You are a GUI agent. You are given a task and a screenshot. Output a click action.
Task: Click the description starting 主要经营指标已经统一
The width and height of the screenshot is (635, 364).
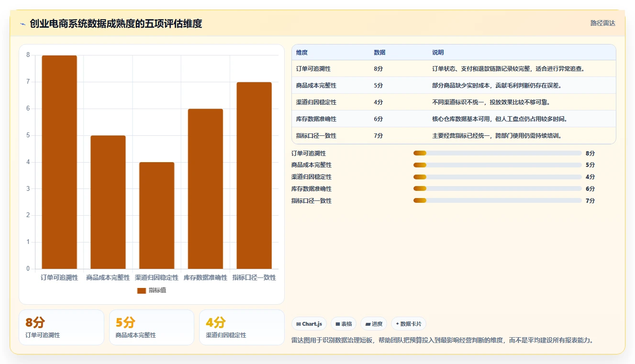click(x=497, y=136)
